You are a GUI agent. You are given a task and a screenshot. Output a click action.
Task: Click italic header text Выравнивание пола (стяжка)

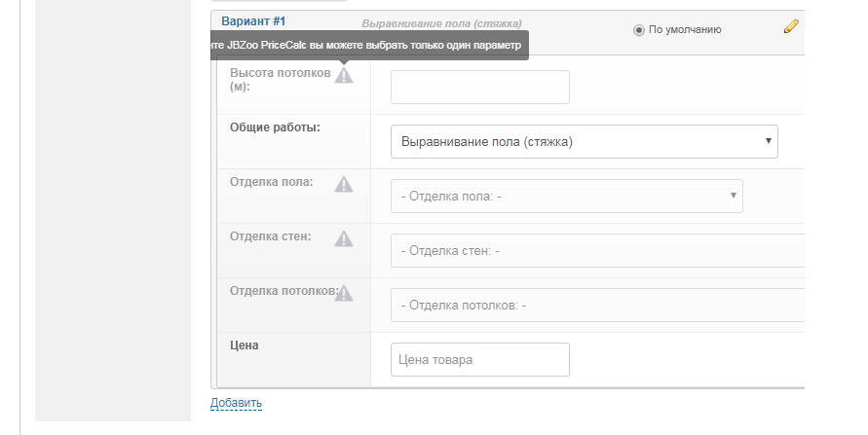tap(440, 23)
